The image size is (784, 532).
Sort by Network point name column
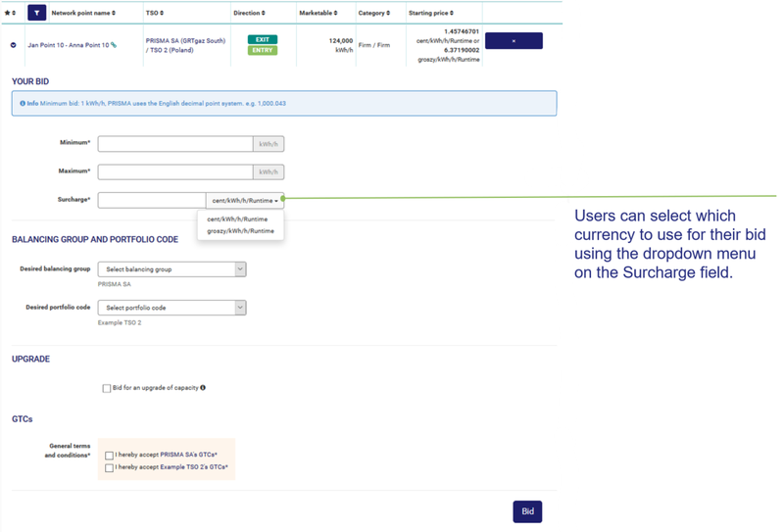point(83,13)
